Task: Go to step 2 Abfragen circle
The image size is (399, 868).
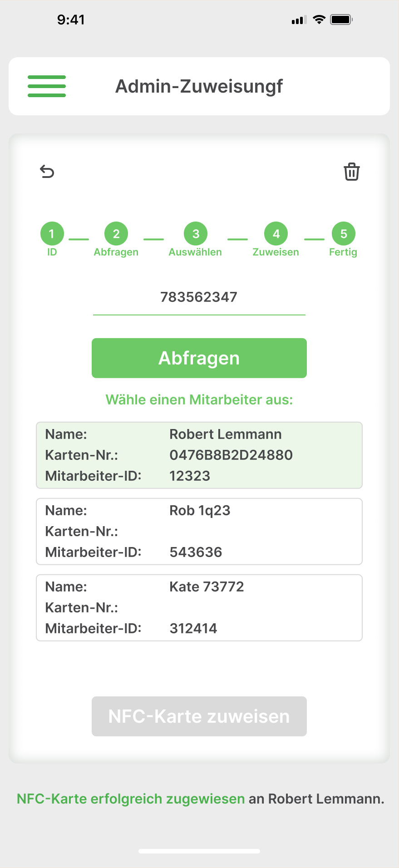Action: tap(116, 234)
